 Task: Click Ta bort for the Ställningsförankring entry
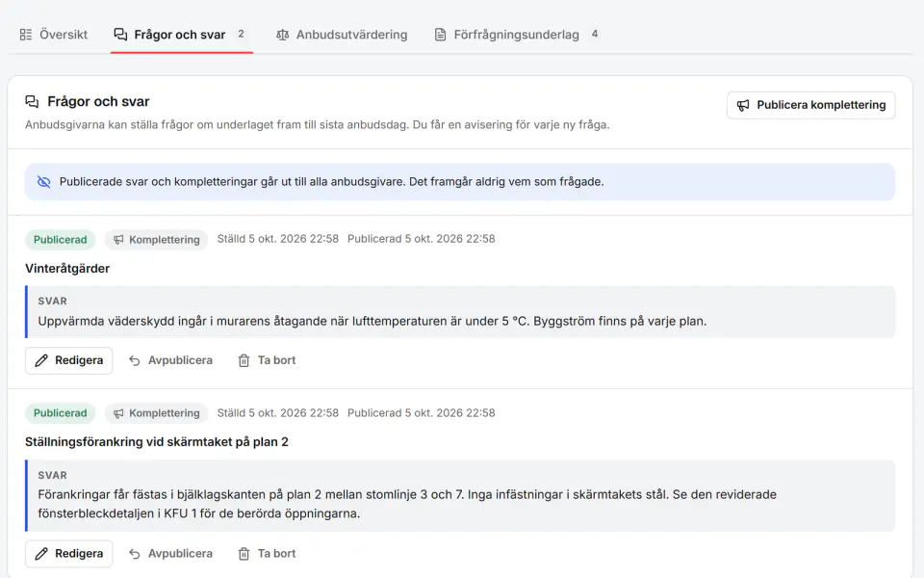click(267, 554)
